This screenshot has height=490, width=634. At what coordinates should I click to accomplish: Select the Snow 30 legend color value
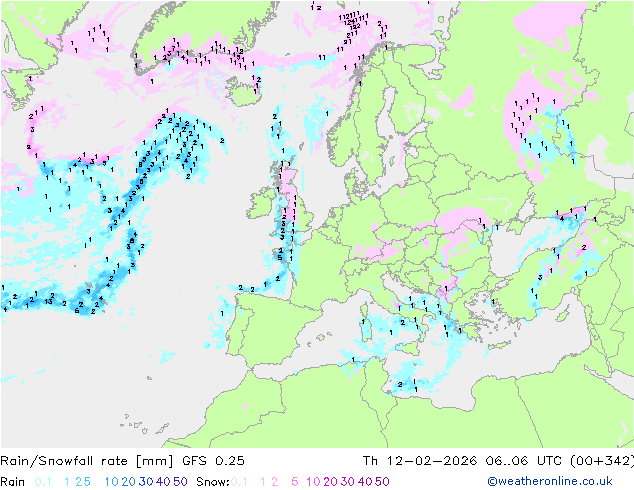point(348,482)
